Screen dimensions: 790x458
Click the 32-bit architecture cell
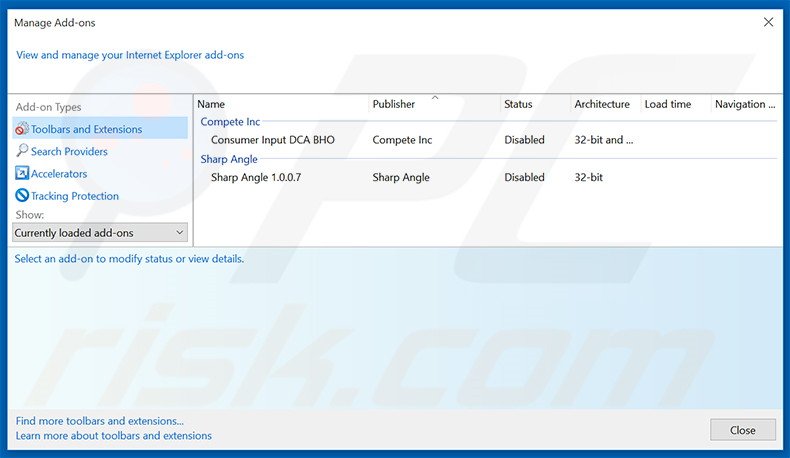(x=588, y=177)
